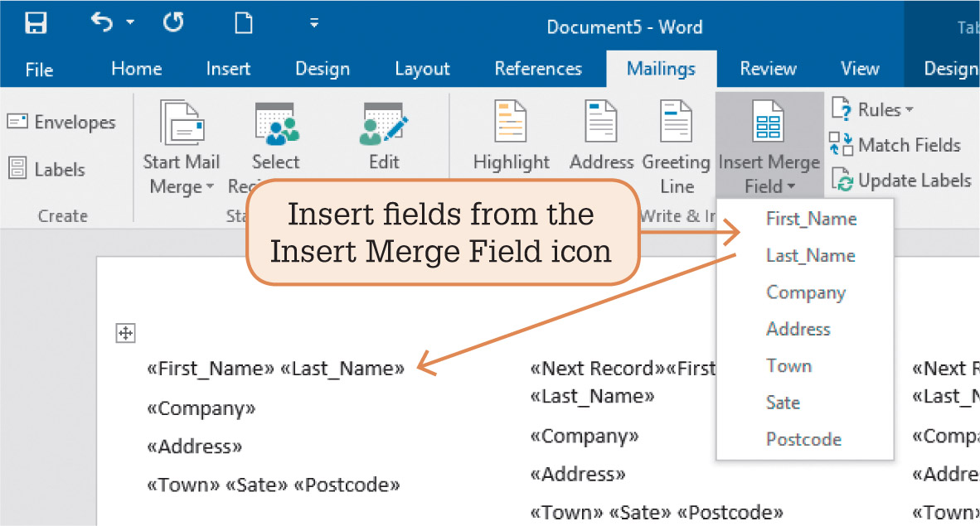
Task: Toggle the Insert Merge Field dropdown arrow
Action: point(791,186)
